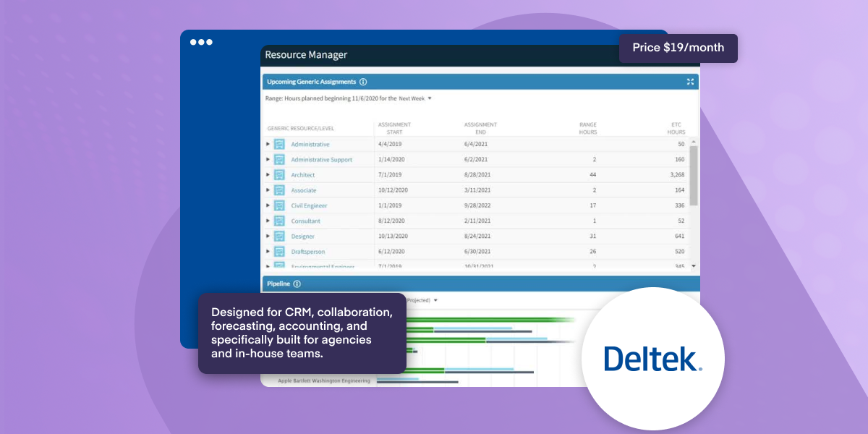Select end date 6/2/2021 cell
The width and height of the screenshot is (868, 434).
click(476, 160)
